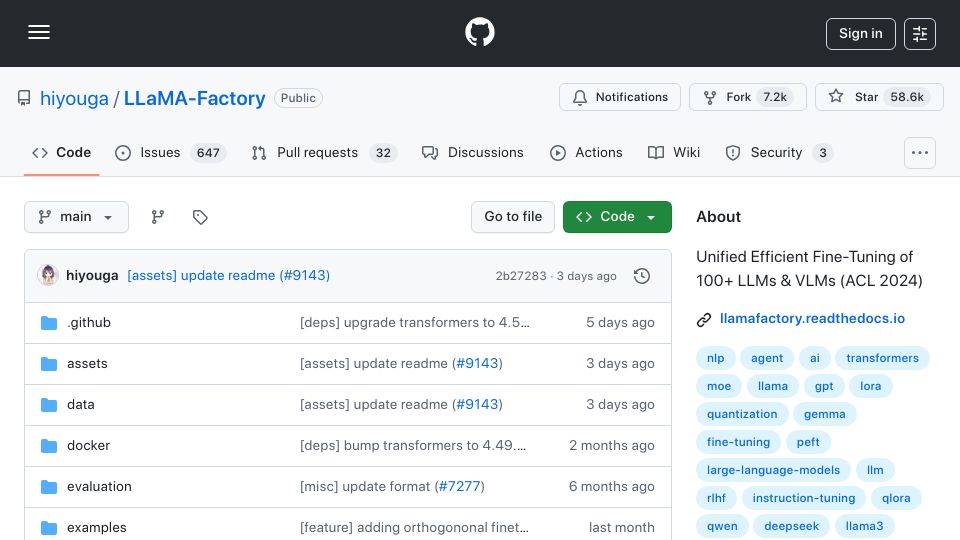The image size is (960, 540).
Task: View tags via the tag icon
Action: (200, 217)
